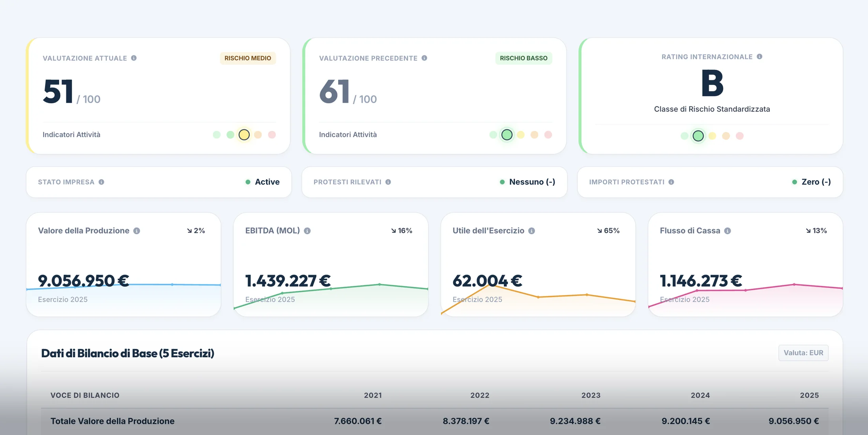Open the Flusso di Cassa chart card
868x435 pixels.
(x=745, y=265)
